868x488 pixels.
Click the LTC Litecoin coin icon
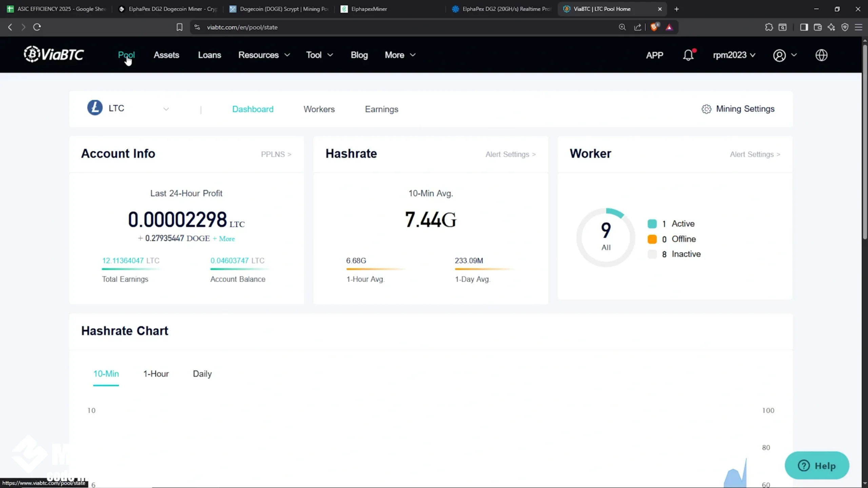(95, 107)
